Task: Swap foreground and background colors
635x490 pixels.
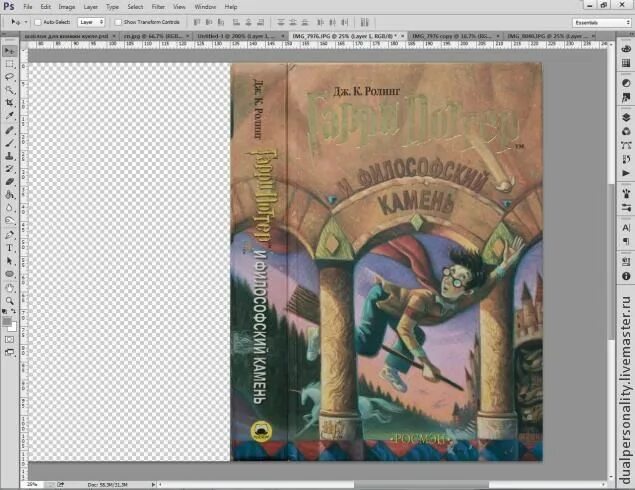Action: pyautogui.click(x=13, y=311)
